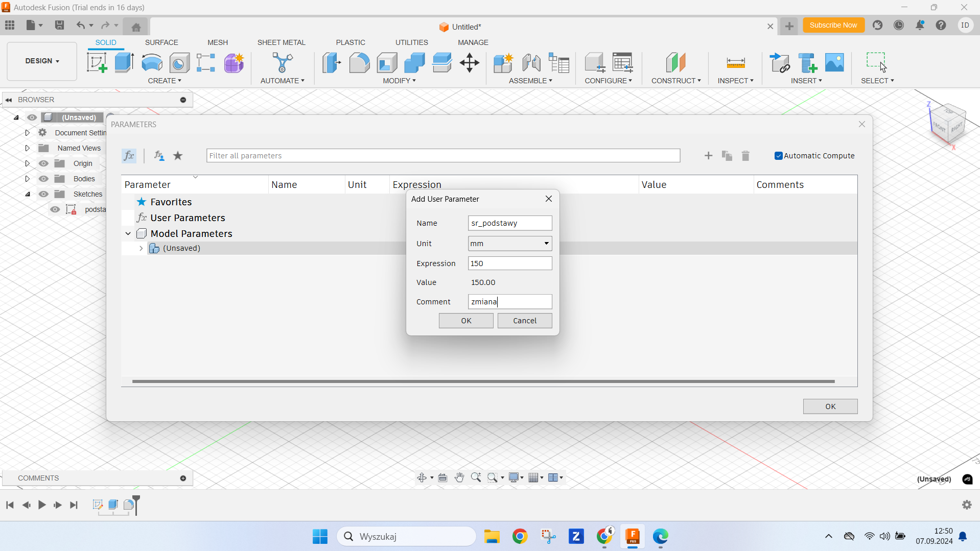
Task: Select the Move/Copy tool
Action: coord(469,63)
